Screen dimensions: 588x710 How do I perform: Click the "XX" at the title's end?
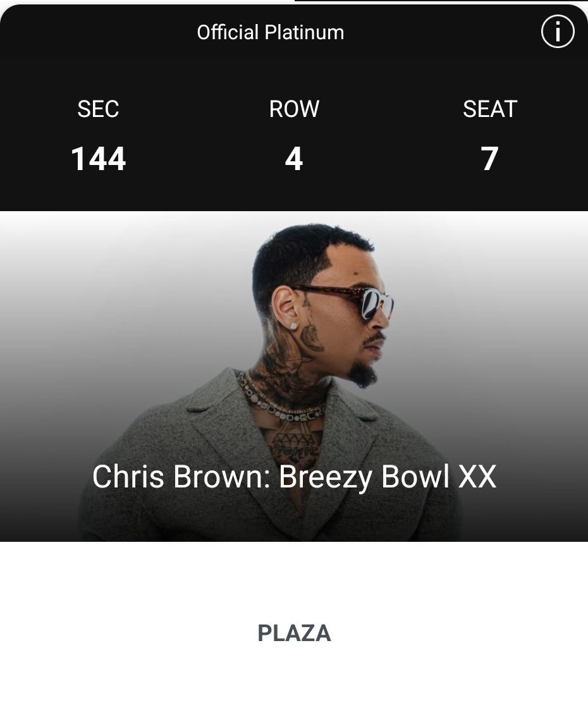pyautogui.click(x=477, y=477)
